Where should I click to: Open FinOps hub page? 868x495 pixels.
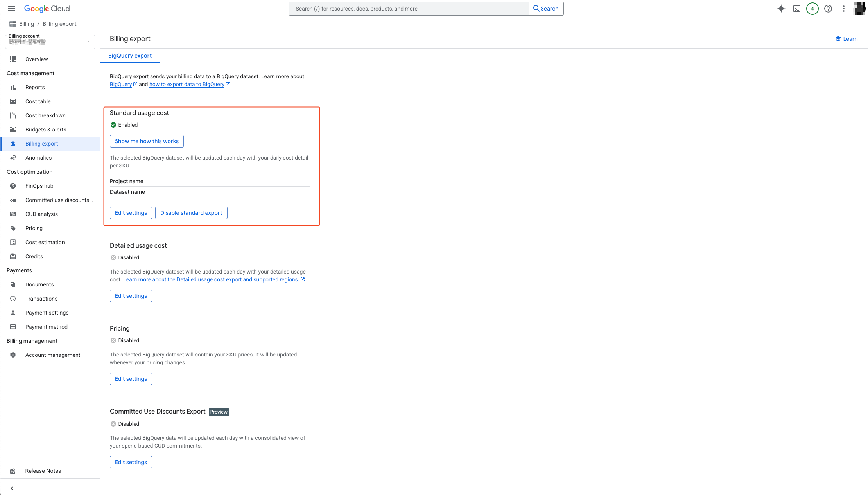click(39, 186)
